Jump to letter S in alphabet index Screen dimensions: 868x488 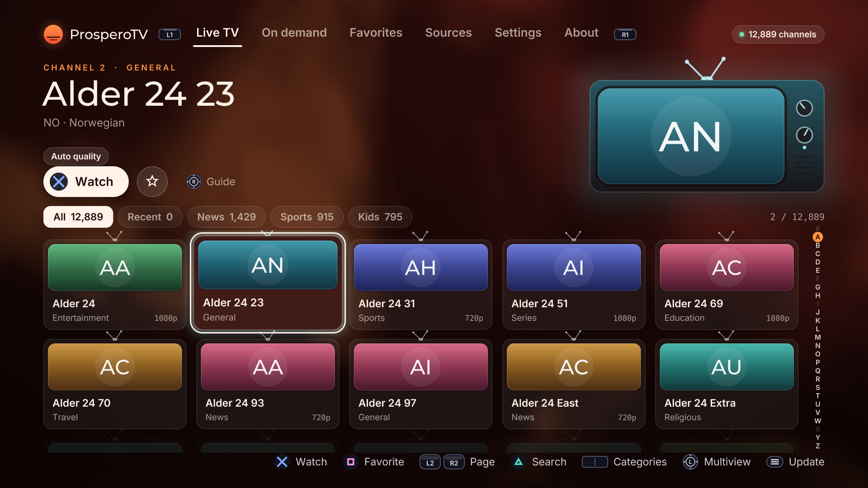tap(817, 388)
